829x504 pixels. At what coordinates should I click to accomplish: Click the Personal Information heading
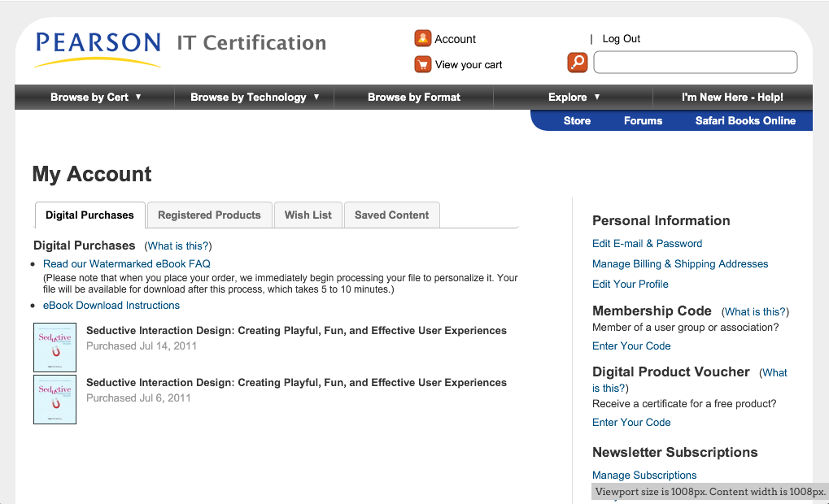pos(661,221)
